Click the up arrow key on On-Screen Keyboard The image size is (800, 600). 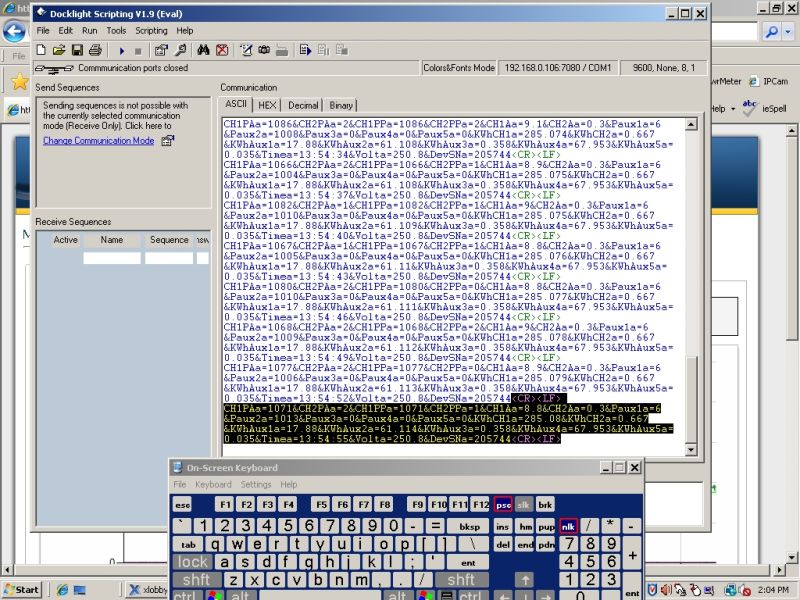tap(524, 580)
